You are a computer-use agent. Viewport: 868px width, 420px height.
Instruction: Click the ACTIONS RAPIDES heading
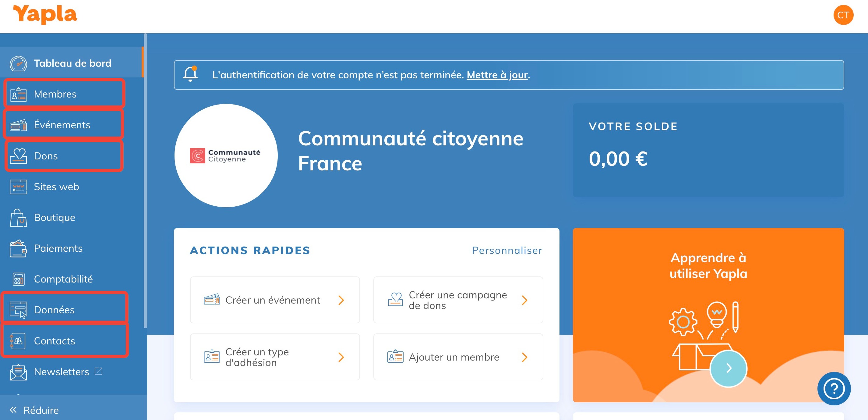point(250,251)
